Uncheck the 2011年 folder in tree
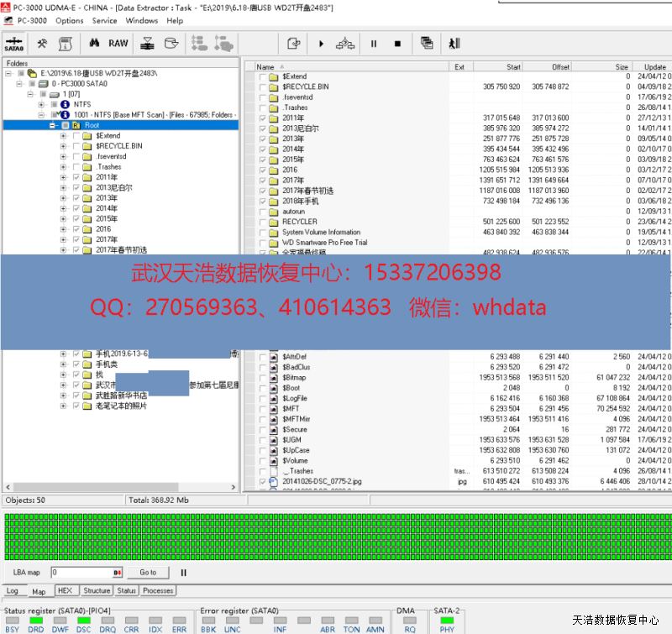 click(76, 177)
